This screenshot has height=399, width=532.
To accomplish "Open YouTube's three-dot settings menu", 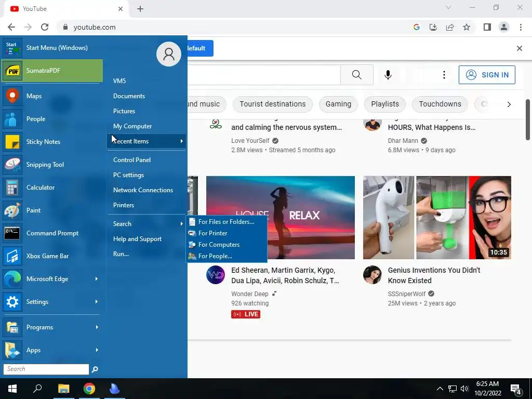I will 444,75.
